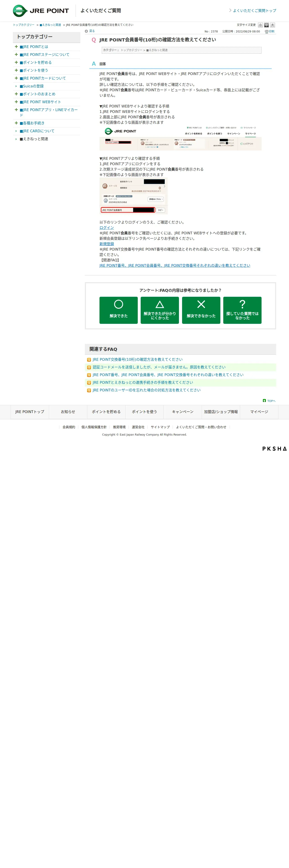Open ■Suicaの登録 sidebar item

[x=32, y=86]
